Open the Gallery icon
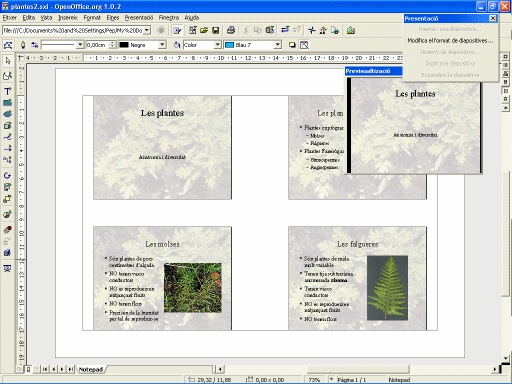 (350, 30)
